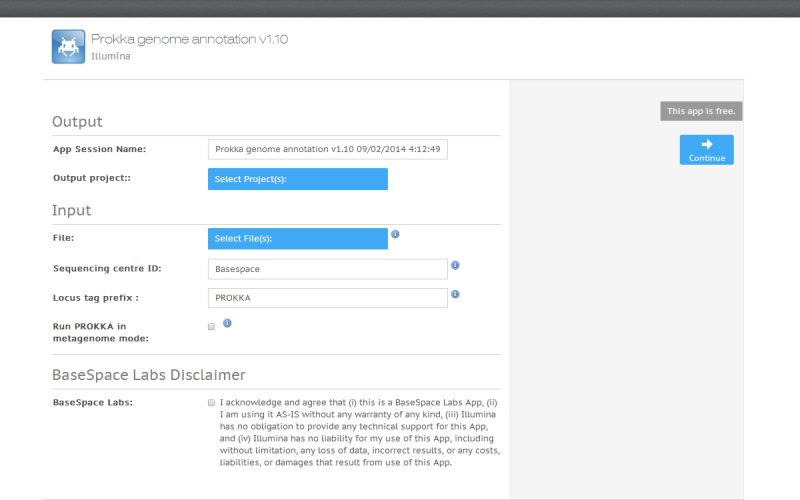The width and height of the screenshot is (800, 500).
Task: Tick the BaseSpace Labs acknowledgment checkbox
Action: click(x=211, y=402)
